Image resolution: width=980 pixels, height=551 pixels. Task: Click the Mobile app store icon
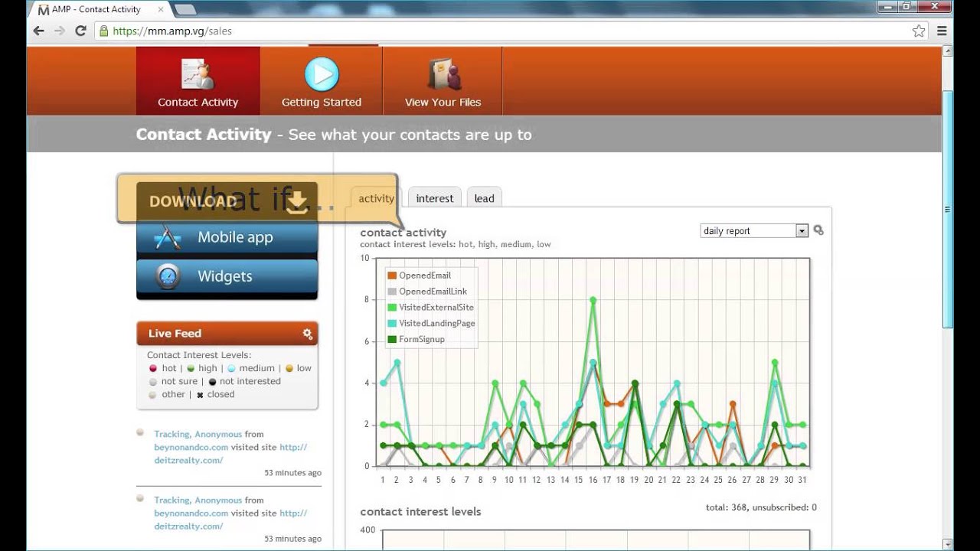168,238
